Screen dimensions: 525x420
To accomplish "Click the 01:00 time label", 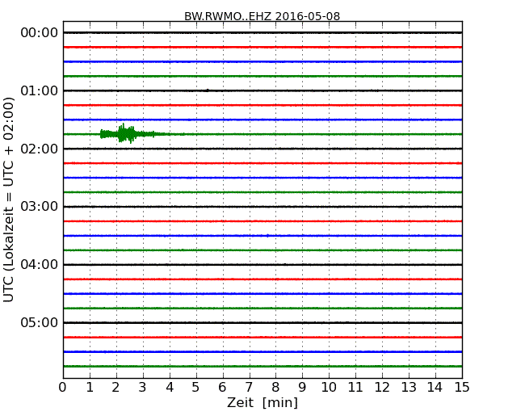I will 40,90.
